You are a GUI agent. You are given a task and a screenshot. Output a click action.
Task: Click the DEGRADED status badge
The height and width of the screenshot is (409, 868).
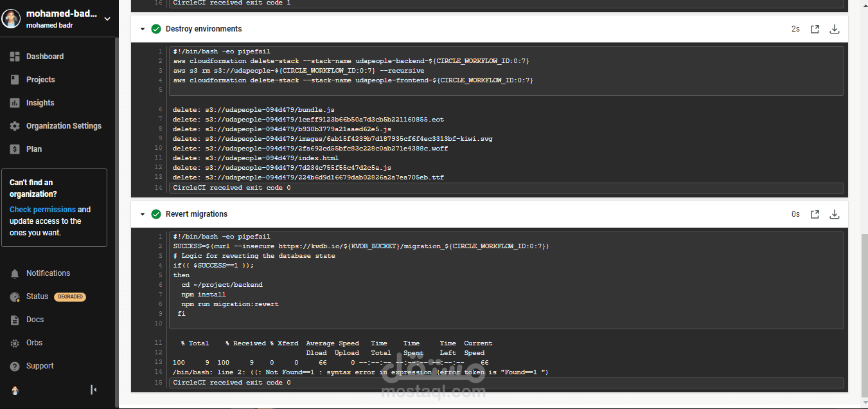point(70,297)
